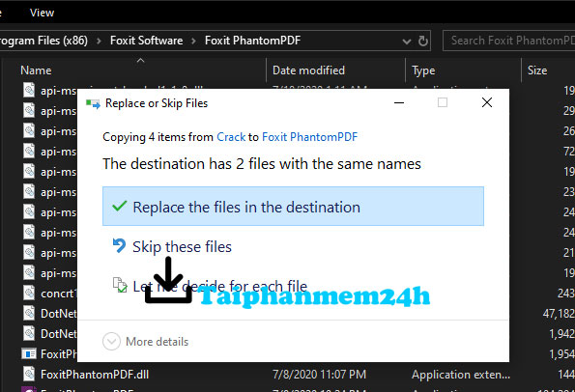This screenshot has height=392, width=575.
Task: Click the Search Foxit PhantomPDF field
Action: point(509,41)
